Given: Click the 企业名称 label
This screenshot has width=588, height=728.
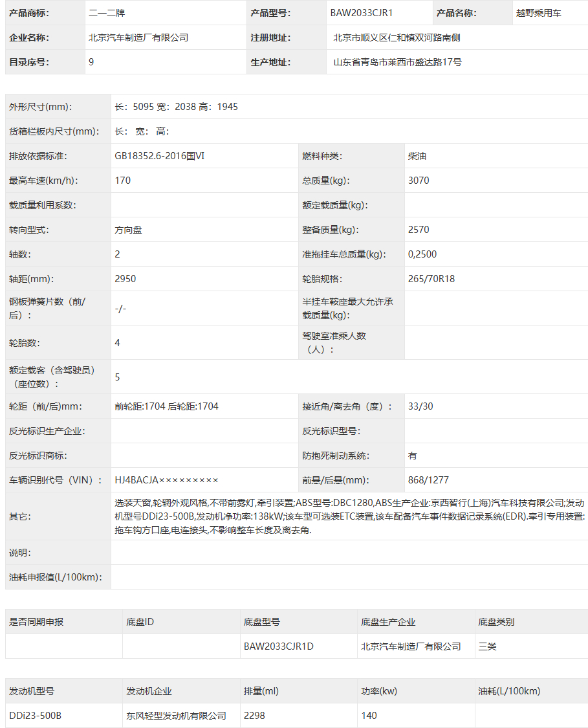Looking at the screenshot, I should pyautogui.click(x=28, y=38).
